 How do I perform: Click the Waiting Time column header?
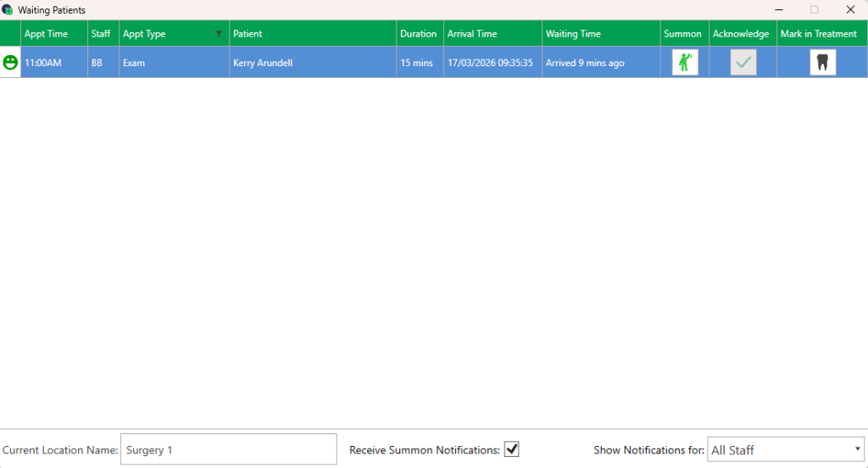tap(573, 34)
